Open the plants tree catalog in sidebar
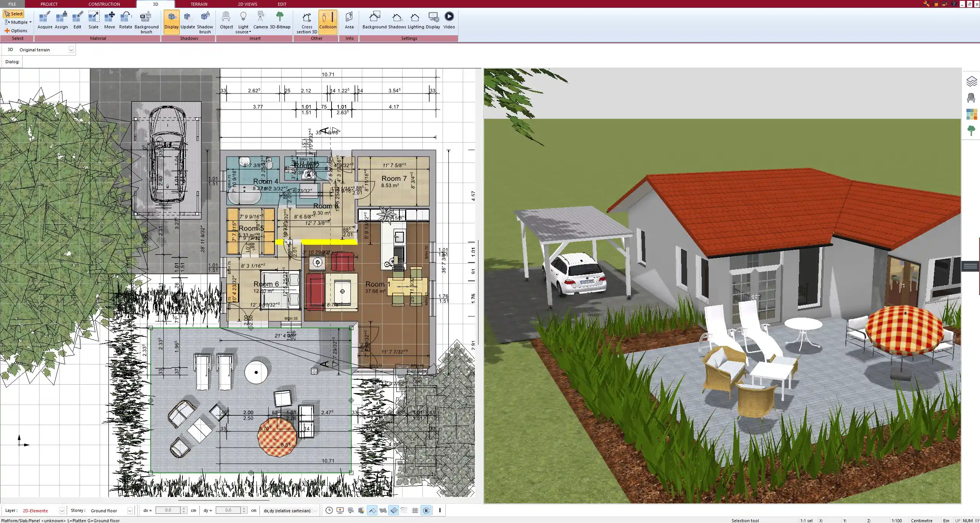 click(971, 131)
